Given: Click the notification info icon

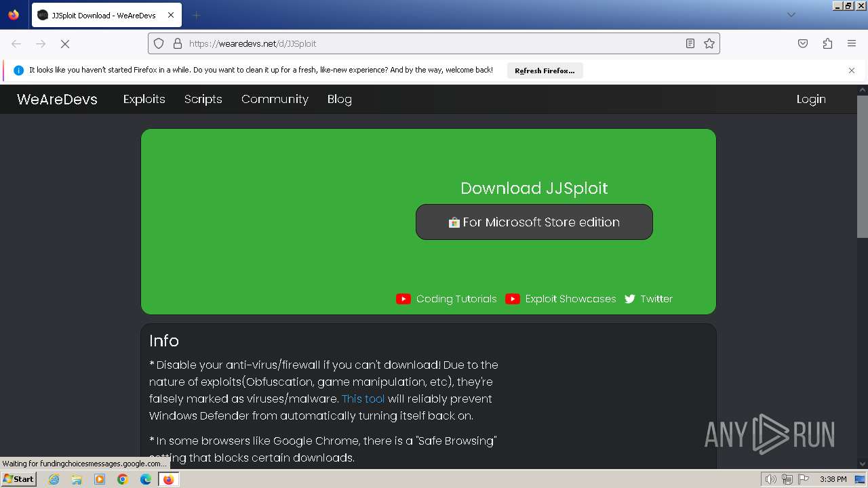Looking at the screenshot, I should [x=18, y=70].
